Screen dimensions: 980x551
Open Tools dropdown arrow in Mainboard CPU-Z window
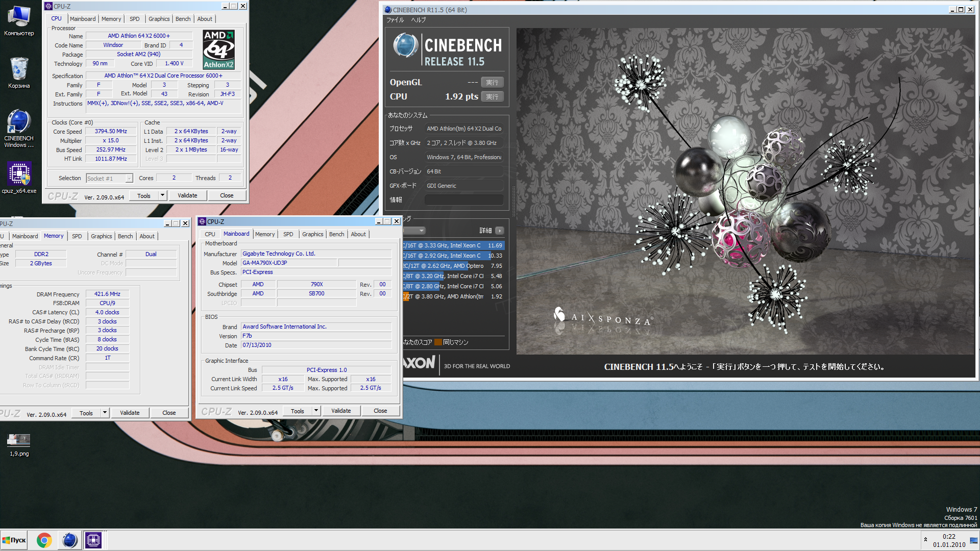[x=316, y=411]
